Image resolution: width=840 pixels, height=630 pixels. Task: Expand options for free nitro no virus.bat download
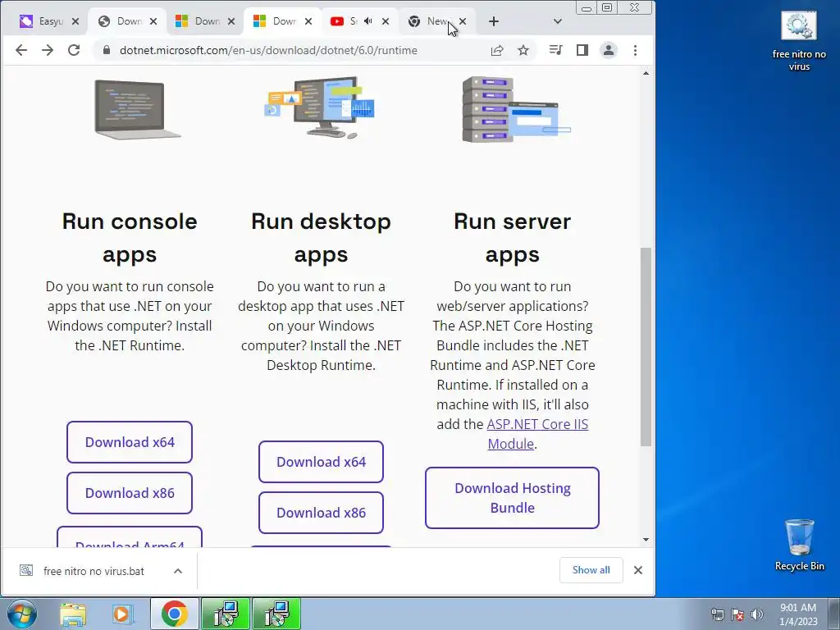[x=178, y=571]
